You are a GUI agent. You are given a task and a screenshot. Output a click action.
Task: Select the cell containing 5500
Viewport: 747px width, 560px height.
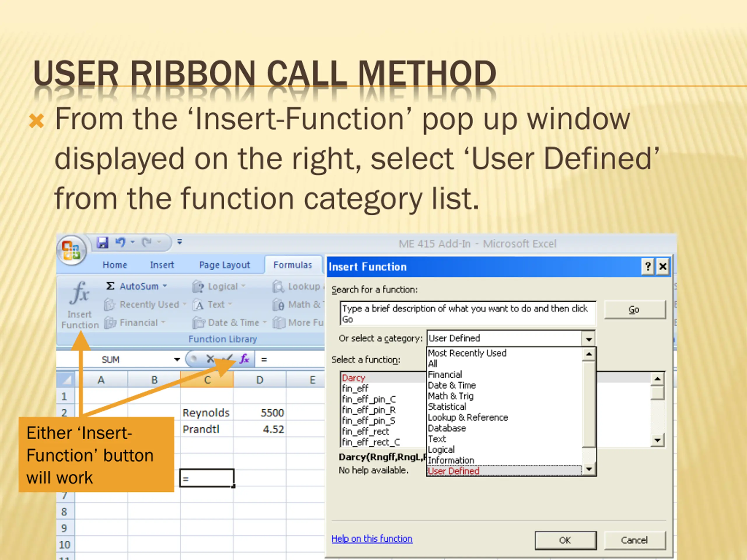click(x=260, y=413)
